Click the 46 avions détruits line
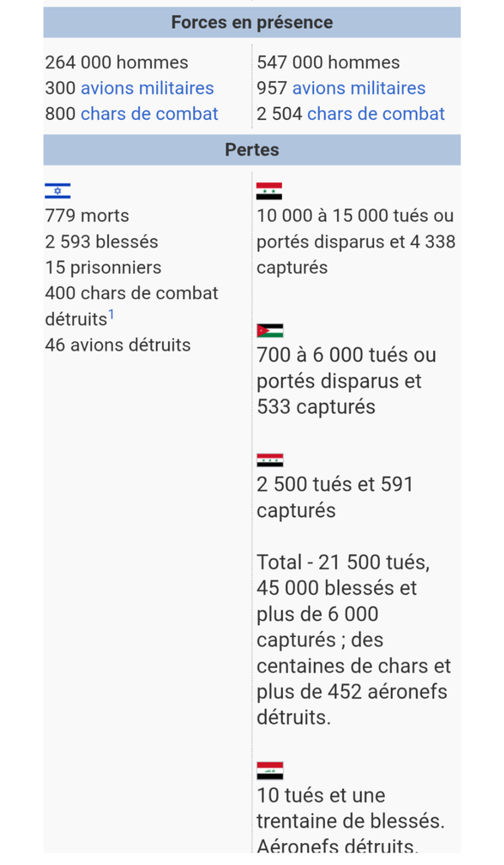 point(118,345)
